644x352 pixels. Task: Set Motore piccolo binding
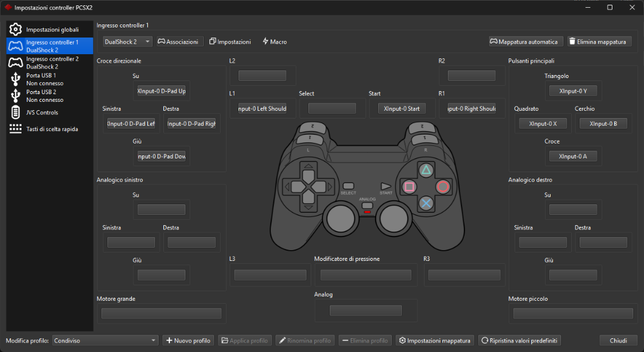[x=573, y=313]
